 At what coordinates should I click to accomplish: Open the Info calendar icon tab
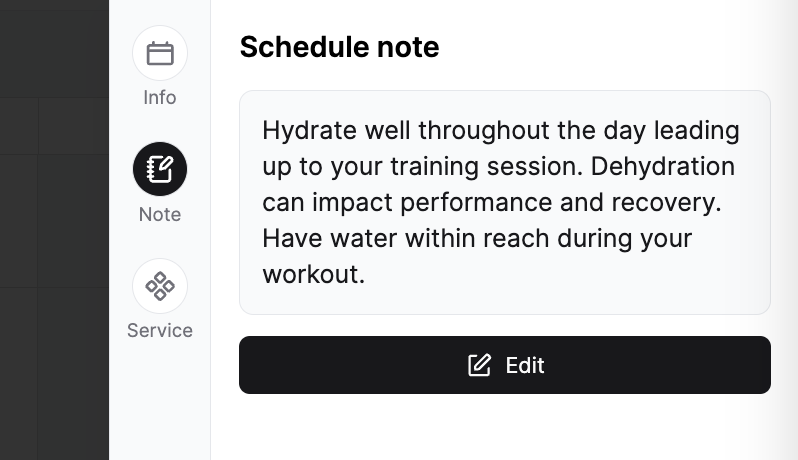[x=160, y=53]
